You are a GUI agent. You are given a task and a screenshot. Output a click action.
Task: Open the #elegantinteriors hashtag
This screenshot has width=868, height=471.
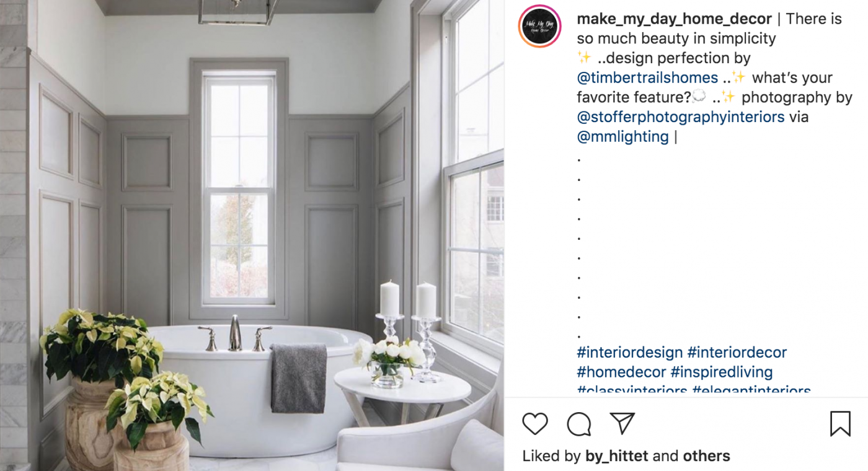(x=751, y=392)
